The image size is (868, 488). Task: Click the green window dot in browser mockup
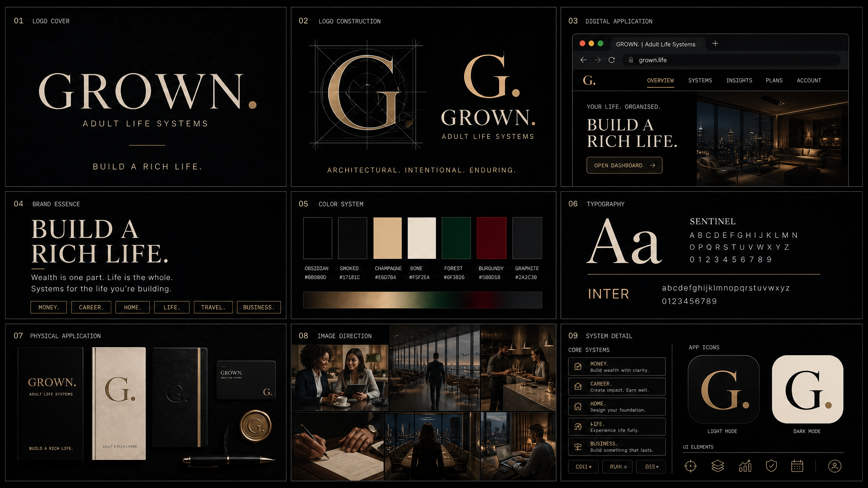coord(600,43)
